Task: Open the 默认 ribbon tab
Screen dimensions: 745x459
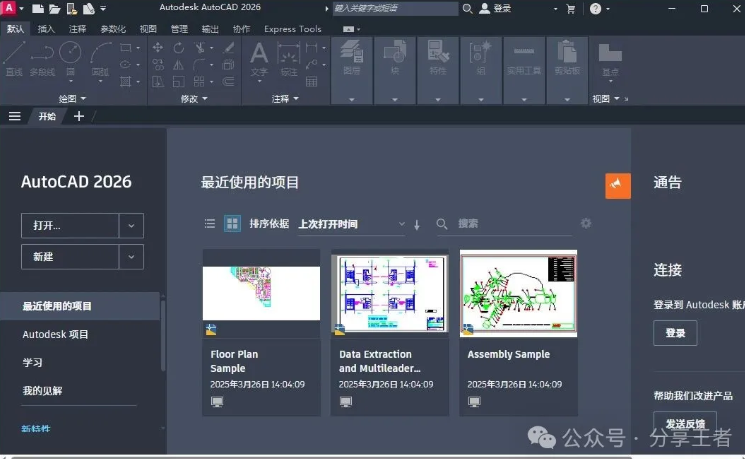Action: [x=15, y=29]
